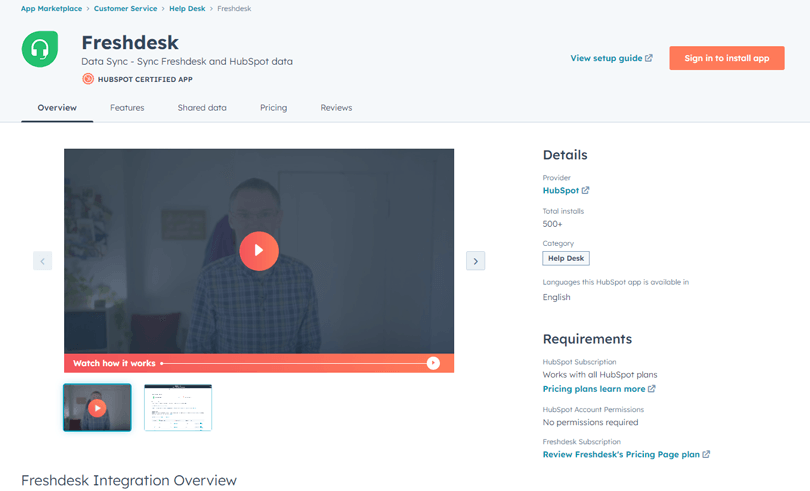
Task: Click the Requirements section heading
Action: coord(587,339)
